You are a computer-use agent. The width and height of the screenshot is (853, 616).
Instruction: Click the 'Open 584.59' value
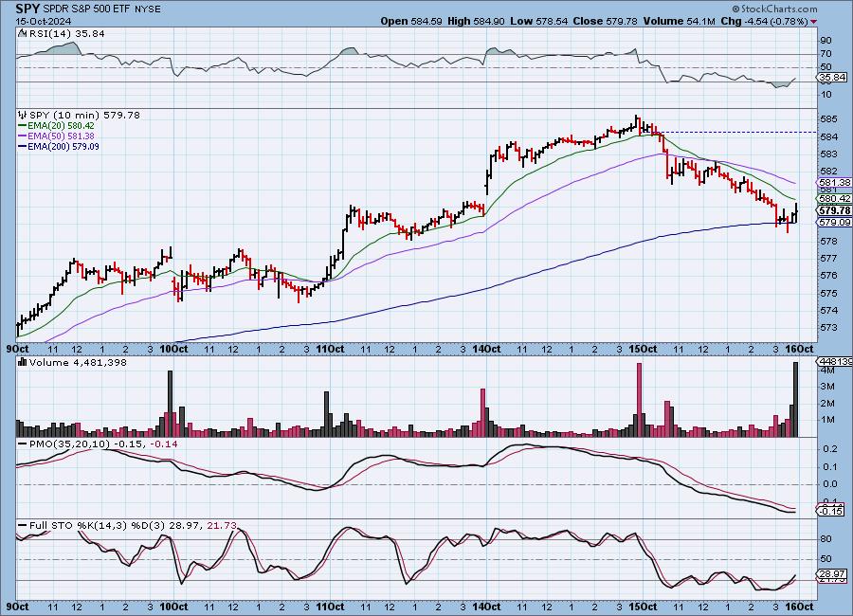(410, 21)
